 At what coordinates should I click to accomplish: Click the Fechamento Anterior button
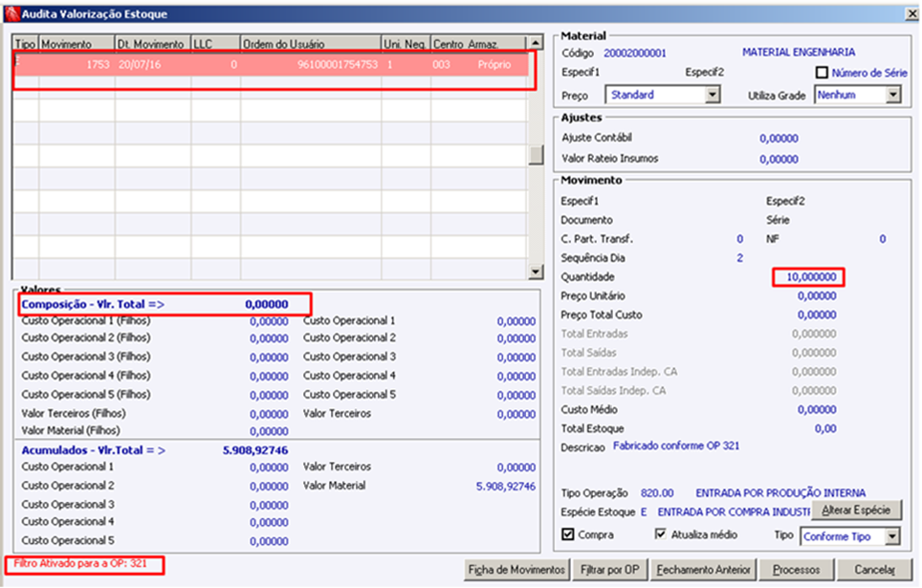pos(703,569)
